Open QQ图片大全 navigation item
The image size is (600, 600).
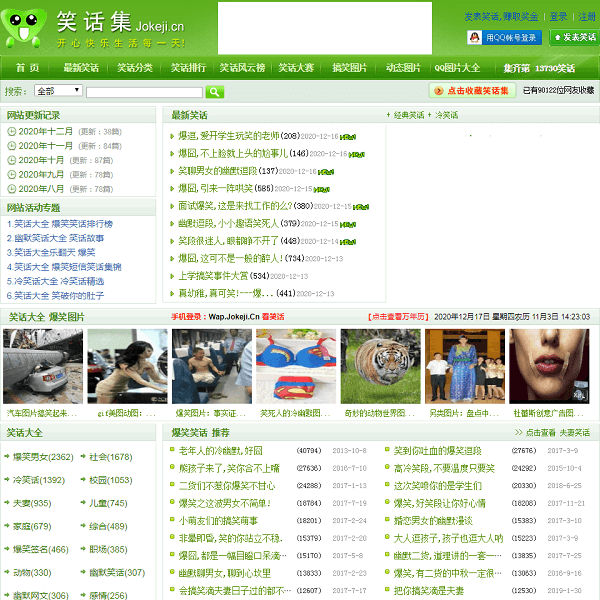[x=457, y=68]
